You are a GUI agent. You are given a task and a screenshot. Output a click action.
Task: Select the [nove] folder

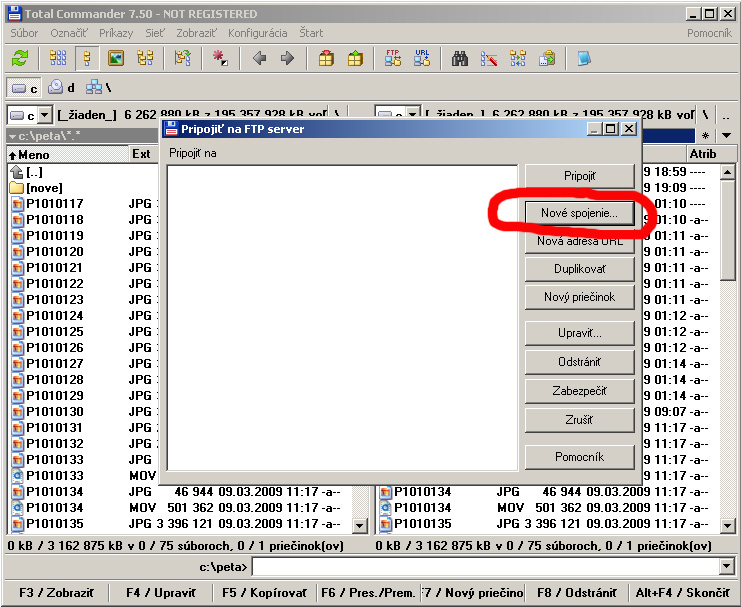coord(44,188)
